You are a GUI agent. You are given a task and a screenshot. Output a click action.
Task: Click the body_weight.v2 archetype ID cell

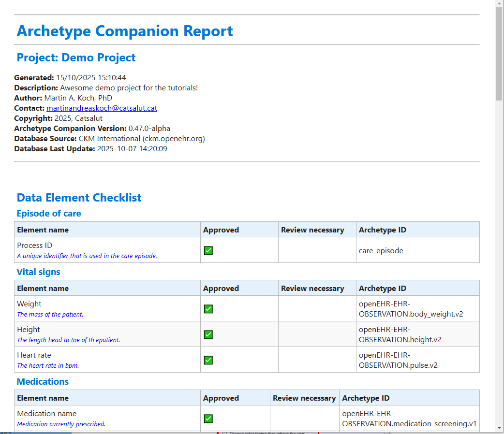411,309
